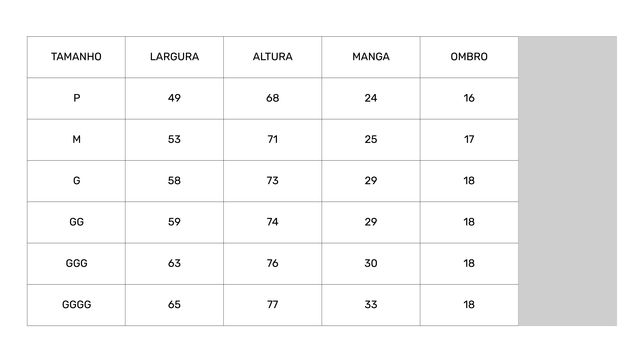Select the altura value 77

273,305
